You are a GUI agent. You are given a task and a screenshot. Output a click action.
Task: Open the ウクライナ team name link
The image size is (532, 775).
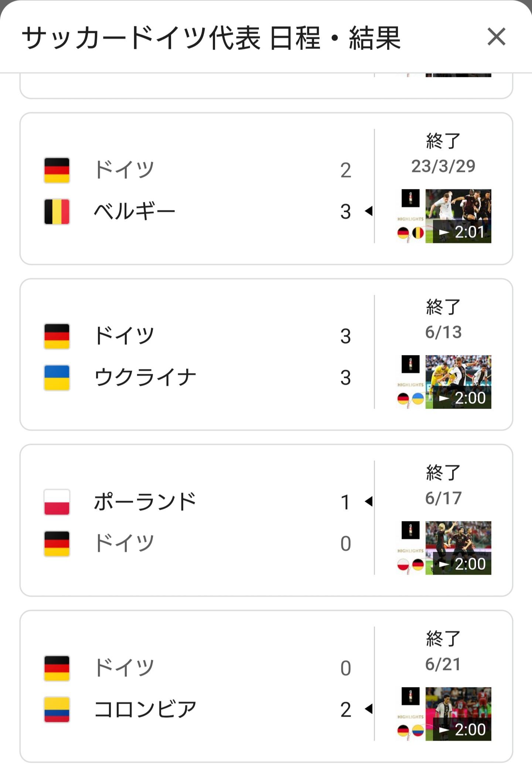click(145, 378)
